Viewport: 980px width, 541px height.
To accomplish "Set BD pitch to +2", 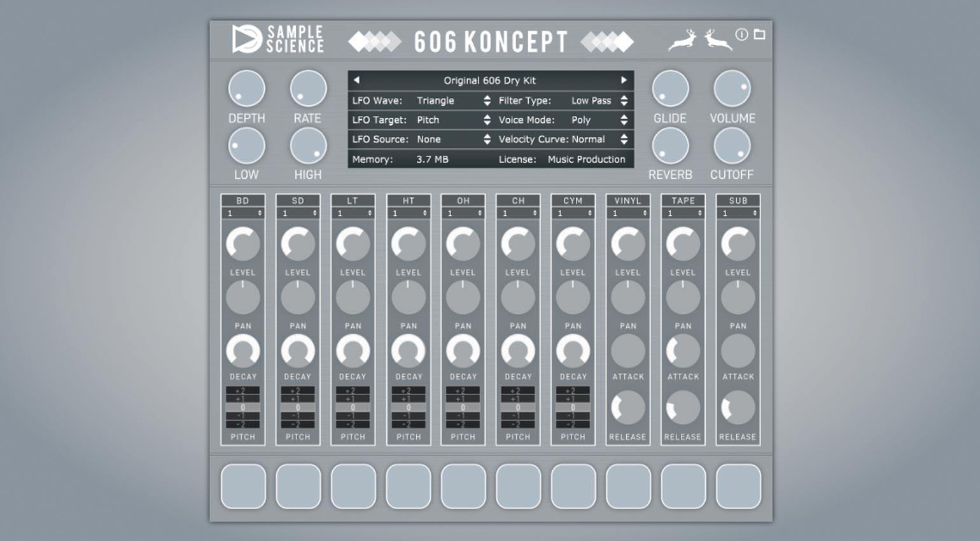I will (243, 390).
